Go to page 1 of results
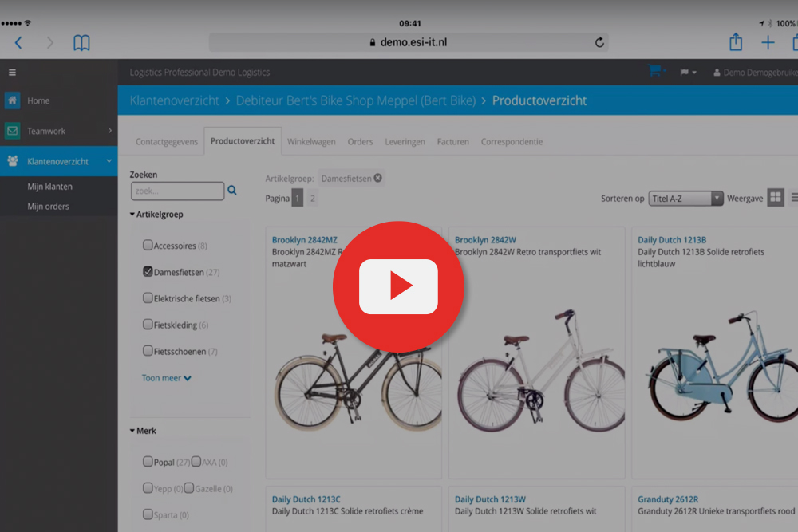 pyautogui.click(x=297, y=198)
